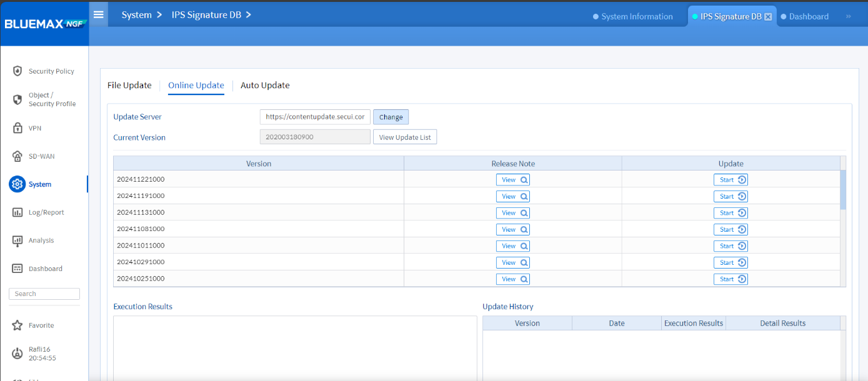This screenshot has width=868, height=381.
Task: Start update for version 202410291000
Action: (x=731, y=262)
